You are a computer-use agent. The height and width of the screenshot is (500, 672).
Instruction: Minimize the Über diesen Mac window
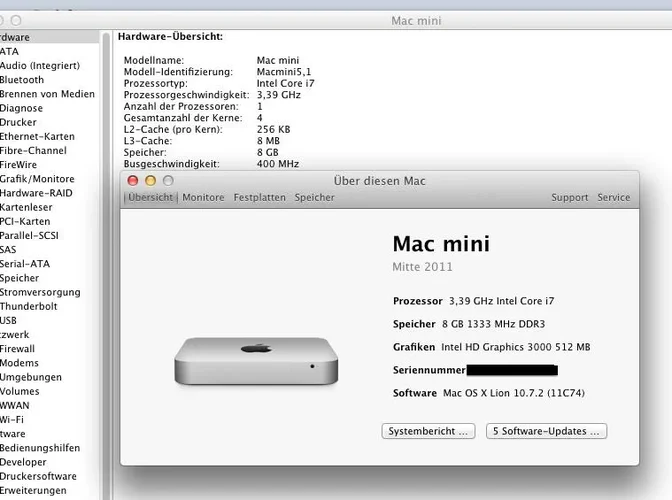[x=150, y=181]
